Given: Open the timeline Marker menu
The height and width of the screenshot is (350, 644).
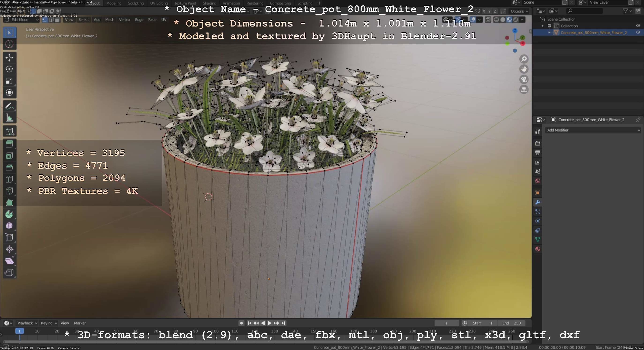Looking at the screenshot, I should pos(80,323).
